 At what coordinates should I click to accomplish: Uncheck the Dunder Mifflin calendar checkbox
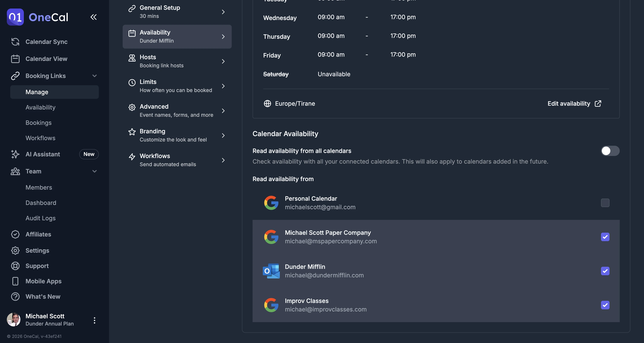pyautogui.click(x=605, y=271)
